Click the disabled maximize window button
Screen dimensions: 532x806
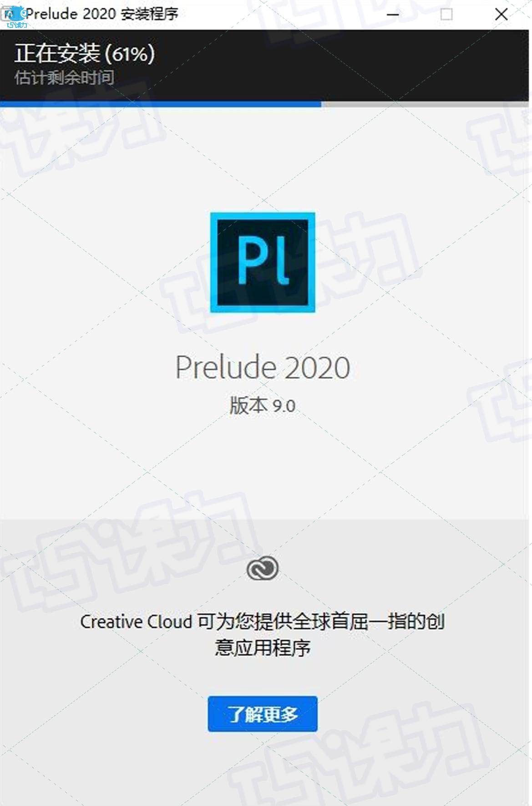[x=446, y=15]
